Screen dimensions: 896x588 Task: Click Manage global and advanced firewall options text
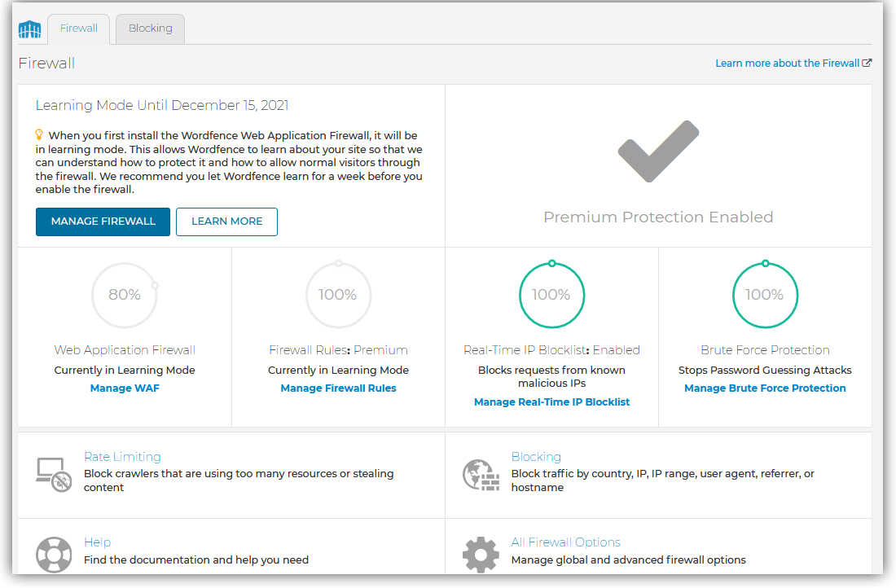(x=629, y=560)
